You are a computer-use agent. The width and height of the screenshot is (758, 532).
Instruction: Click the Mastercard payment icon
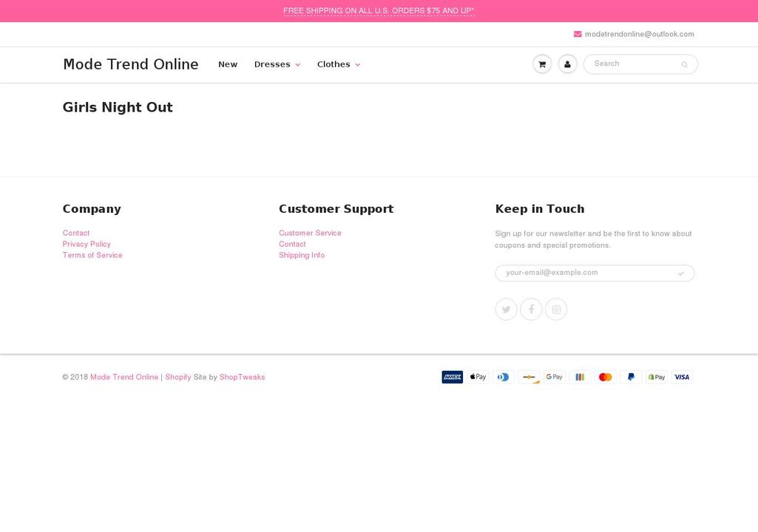point(605,377)
